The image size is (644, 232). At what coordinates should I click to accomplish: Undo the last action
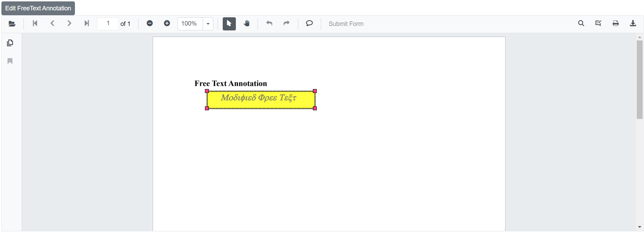tap(269, 24)
